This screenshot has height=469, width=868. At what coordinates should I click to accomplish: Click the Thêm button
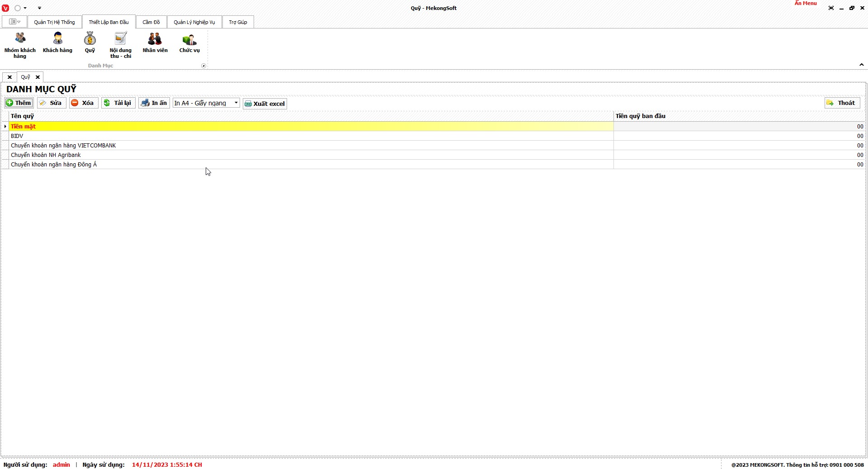(x=19, y=103)
